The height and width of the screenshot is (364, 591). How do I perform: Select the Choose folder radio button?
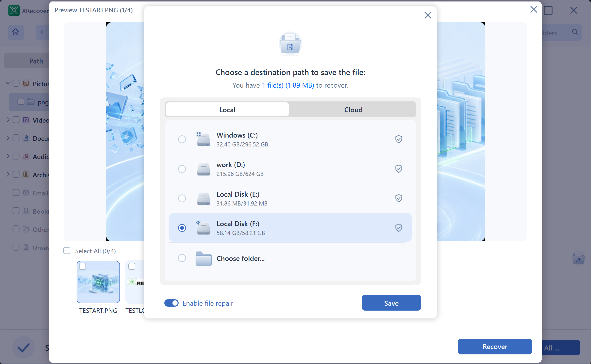[182, 258]
